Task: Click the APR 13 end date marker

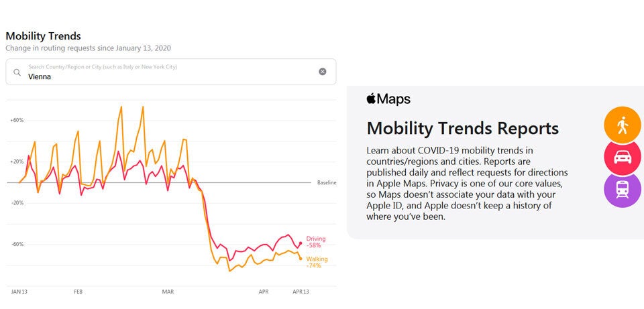Action: click(301, 292)
